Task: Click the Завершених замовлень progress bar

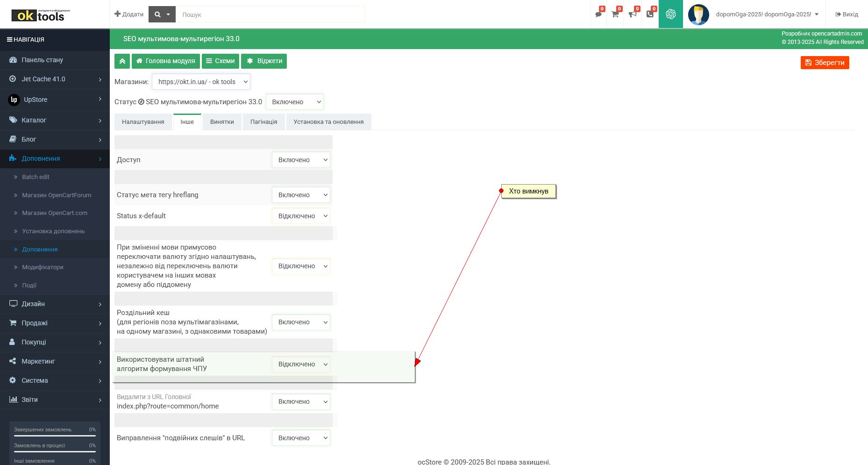Action: pyautogui.click(x=55, y=436)
